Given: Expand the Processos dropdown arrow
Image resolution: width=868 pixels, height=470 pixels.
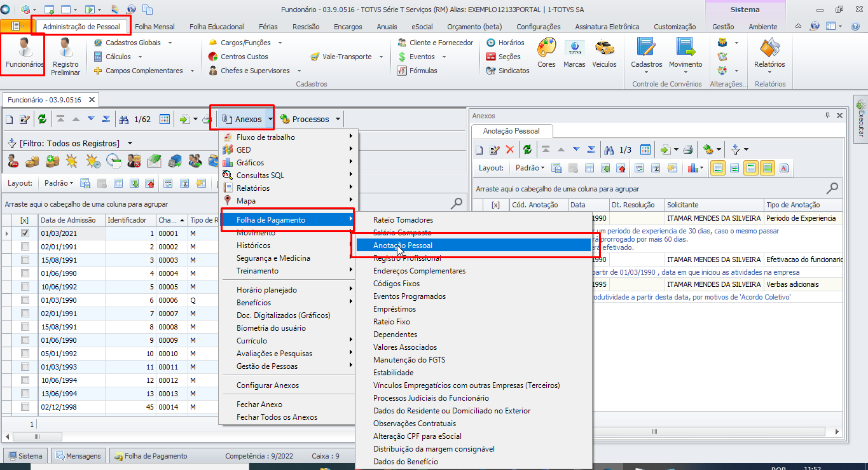Looking at the screenshot, I should (x=338, y=119).
